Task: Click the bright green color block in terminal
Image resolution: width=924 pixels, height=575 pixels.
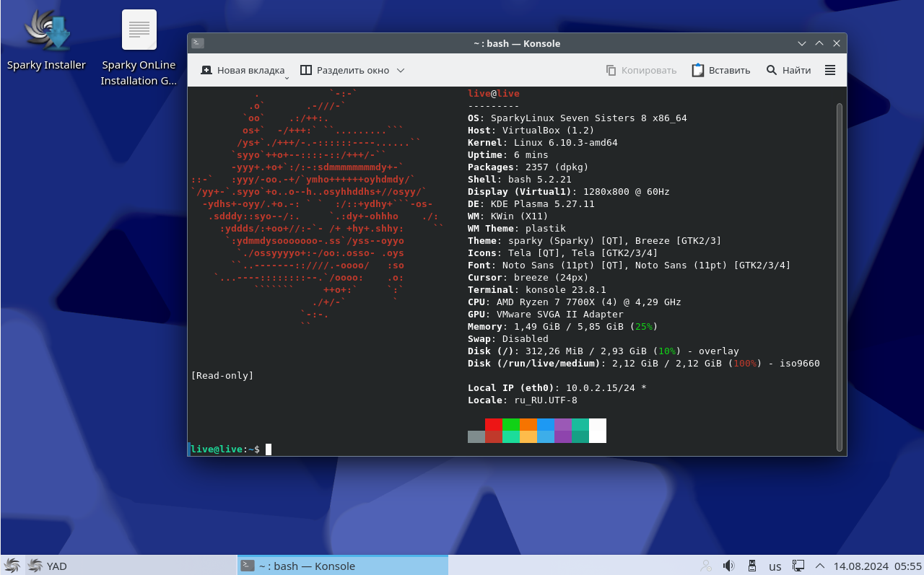Action: point(511,424)
